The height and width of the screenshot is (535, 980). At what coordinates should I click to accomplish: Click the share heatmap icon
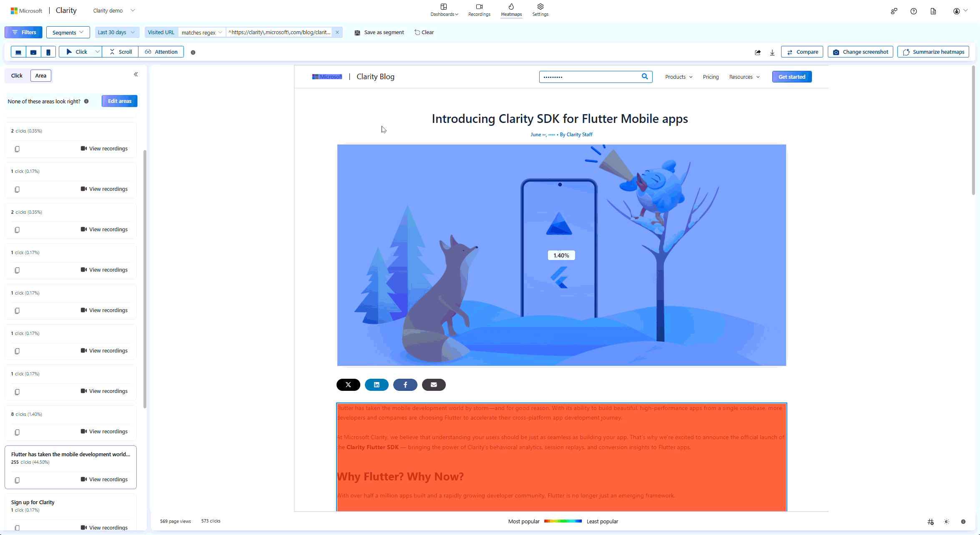point(758,52)
